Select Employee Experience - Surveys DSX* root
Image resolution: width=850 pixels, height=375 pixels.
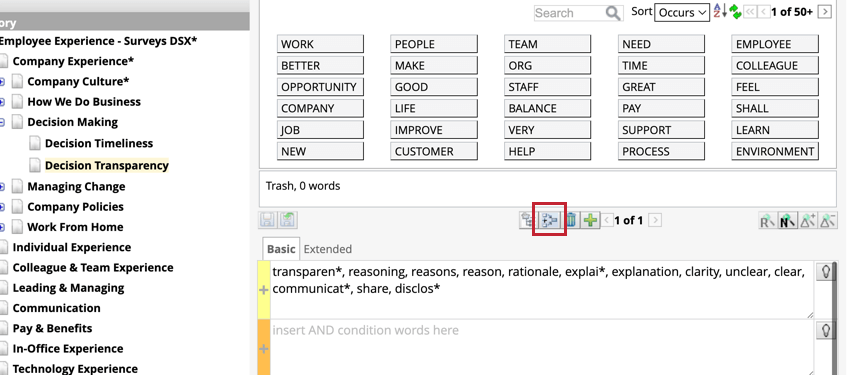[98, 41]
